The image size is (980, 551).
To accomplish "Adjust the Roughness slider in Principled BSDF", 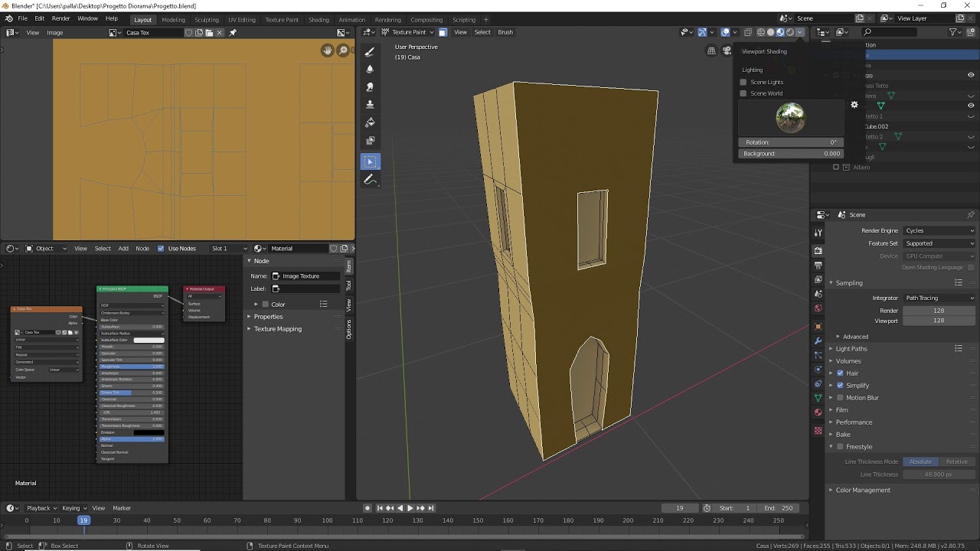I will click(132, 367).
